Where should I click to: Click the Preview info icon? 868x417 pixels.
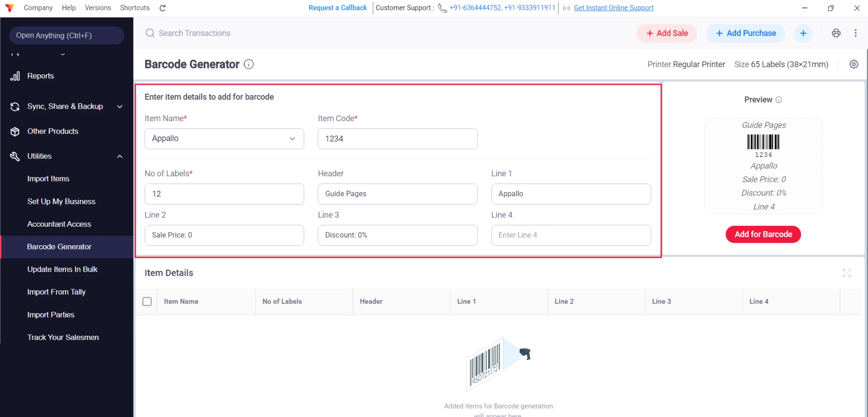(x=779, y=100)
